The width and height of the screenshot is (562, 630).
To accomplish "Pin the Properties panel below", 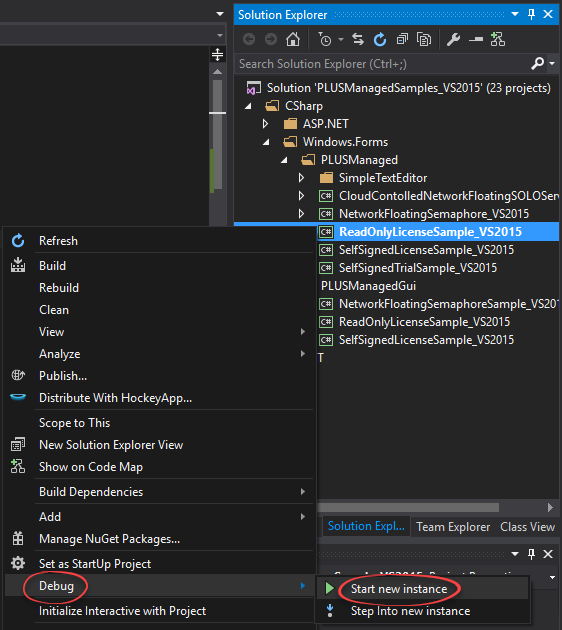I will pos(531,554).
